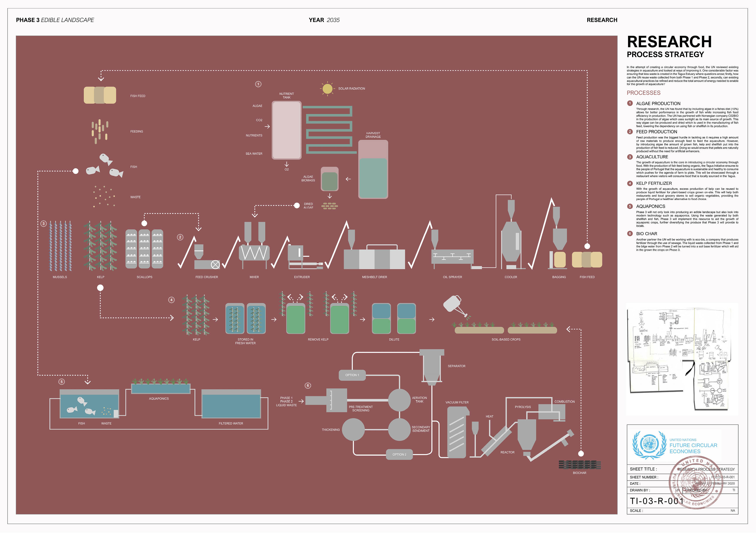Click the fish feed sacks at top left
This screenshot has height=535, width=756.
pos(100,95)
